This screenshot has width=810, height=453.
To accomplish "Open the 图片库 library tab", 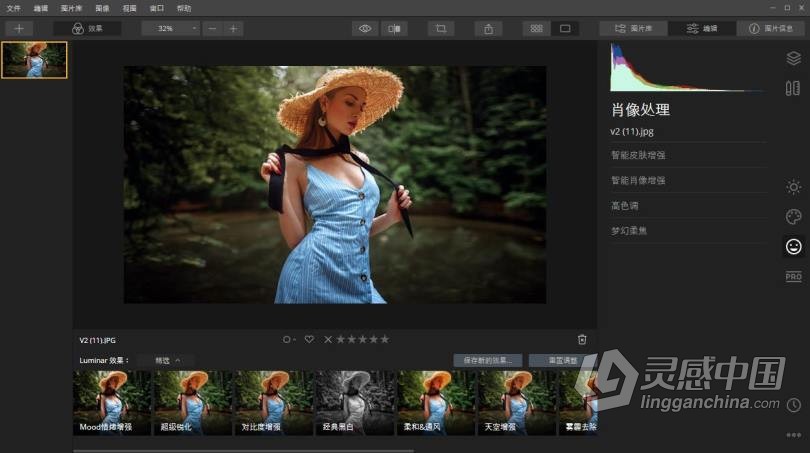I will pyautogui.click(x=633, y=28).
